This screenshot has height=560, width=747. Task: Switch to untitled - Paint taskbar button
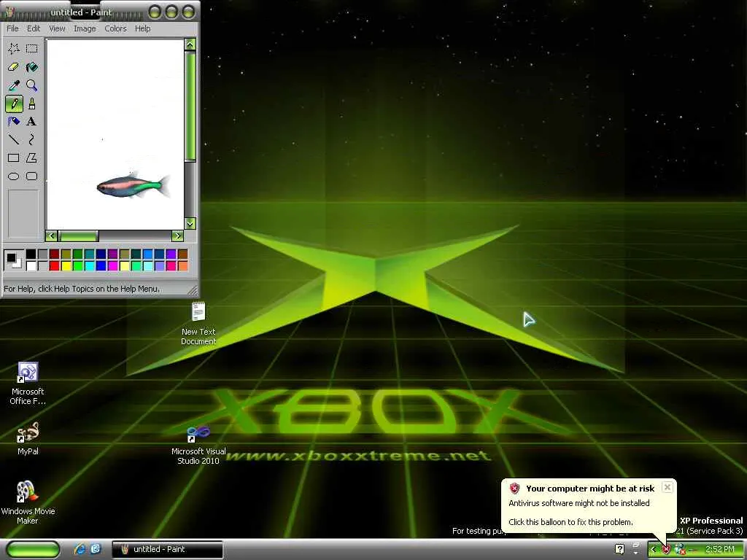167,549
